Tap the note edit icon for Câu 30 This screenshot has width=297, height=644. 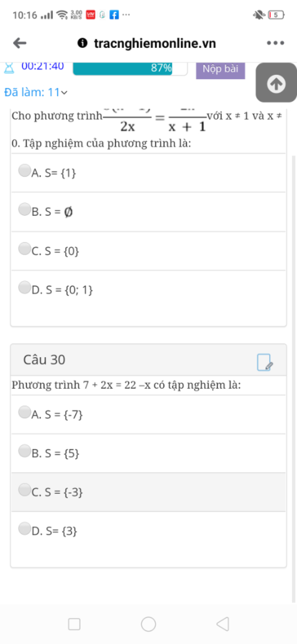(x=265, y=362)
